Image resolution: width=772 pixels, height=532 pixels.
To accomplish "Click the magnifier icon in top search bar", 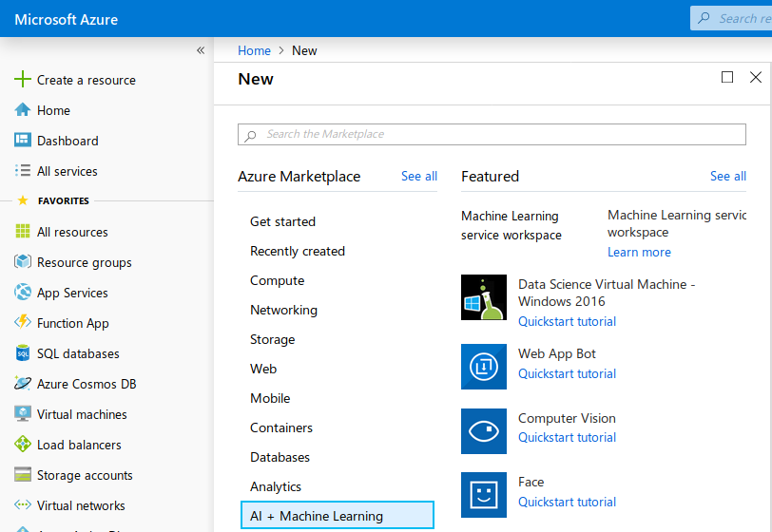I will tap(704, 18).
